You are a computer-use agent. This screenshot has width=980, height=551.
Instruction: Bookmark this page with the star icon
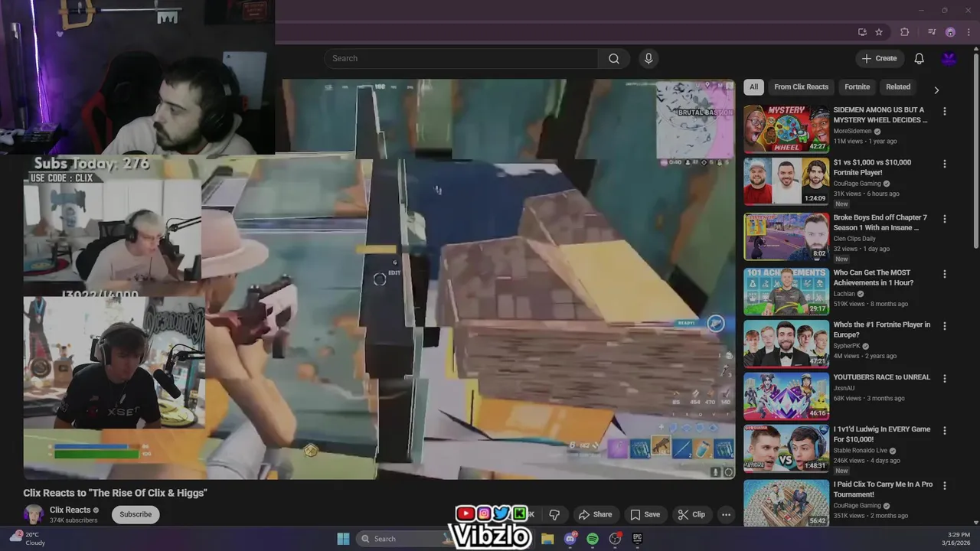879,32
